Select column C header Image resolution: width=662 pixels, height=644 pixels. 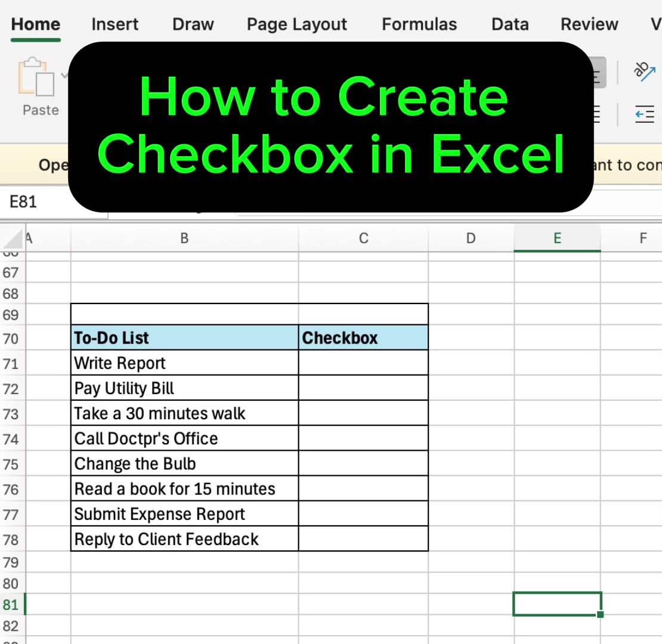click(364, 238)
